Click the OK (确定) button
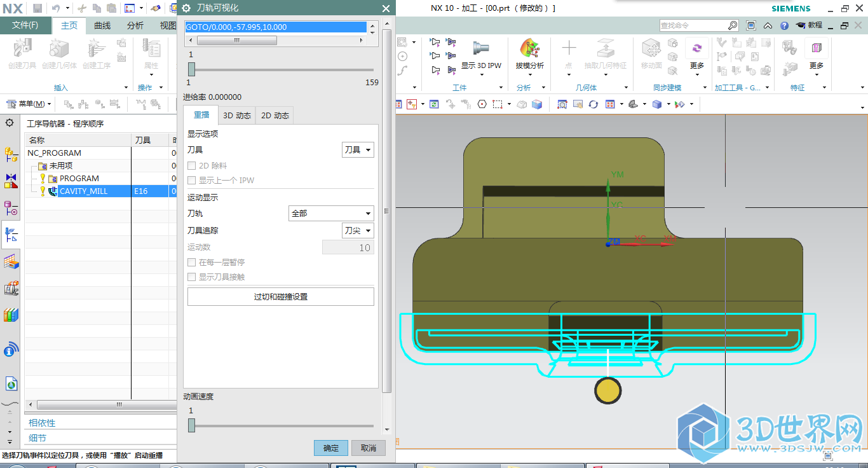The height and width of the screenshot is (468, 868). coord(331,448)
